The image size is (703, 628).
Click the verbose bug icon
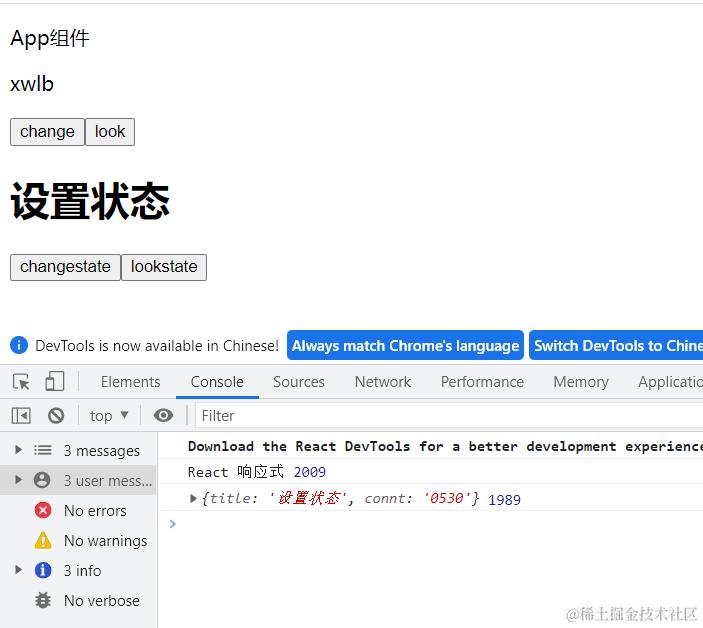pyautogui.click(x=43, y=600)
